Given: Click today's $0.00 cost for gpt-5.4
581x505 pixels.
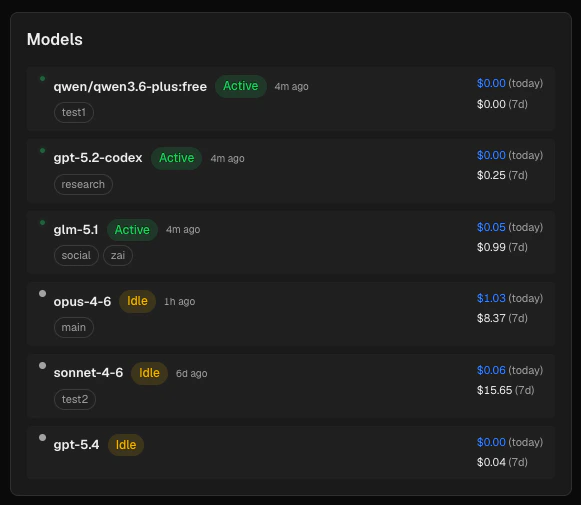Looking at the screenshot, I should [x=491, y=442].
